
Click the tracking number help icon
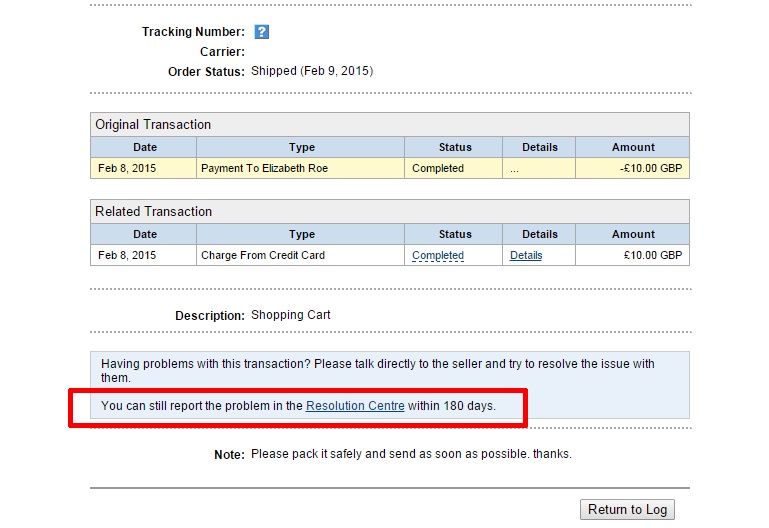click(262, 32)
